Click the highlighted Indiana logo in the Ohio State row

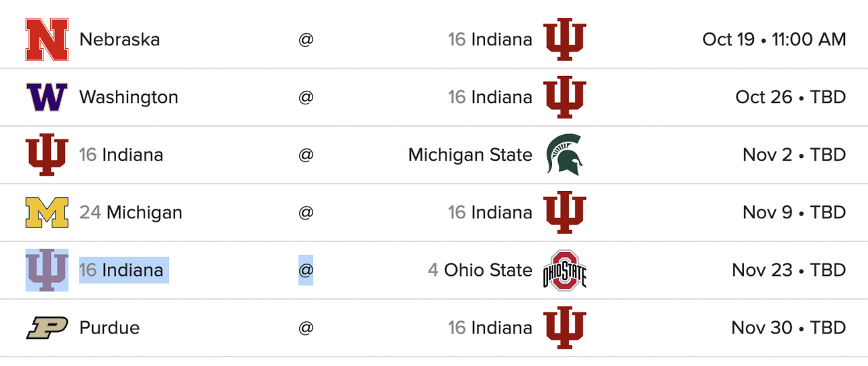47,270
